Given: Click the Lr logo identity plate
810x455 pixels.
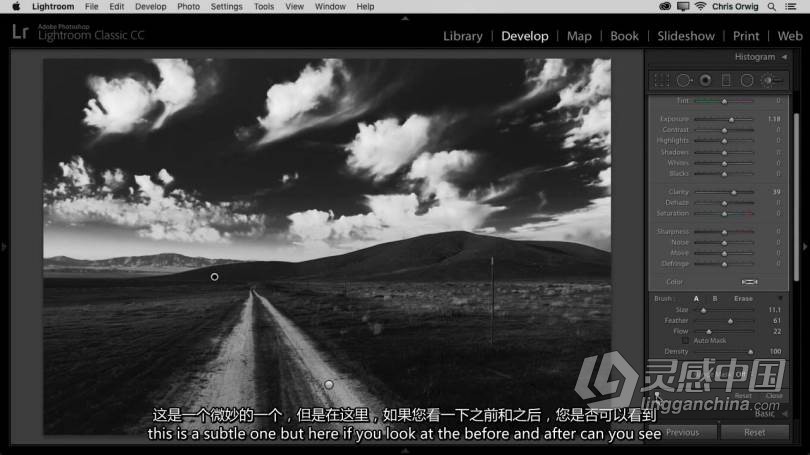Looking at the screenshot, I should point(20,32).
